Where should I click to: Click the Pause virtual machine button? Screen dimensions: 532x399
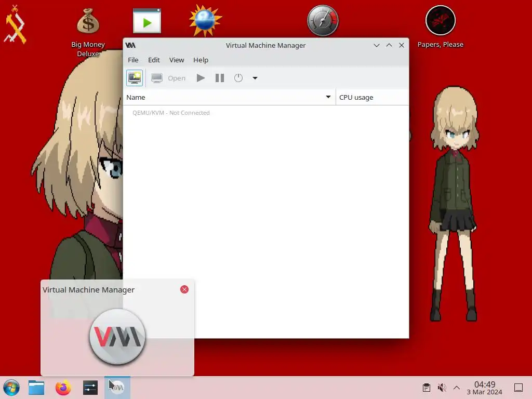[x=220, y=78]
